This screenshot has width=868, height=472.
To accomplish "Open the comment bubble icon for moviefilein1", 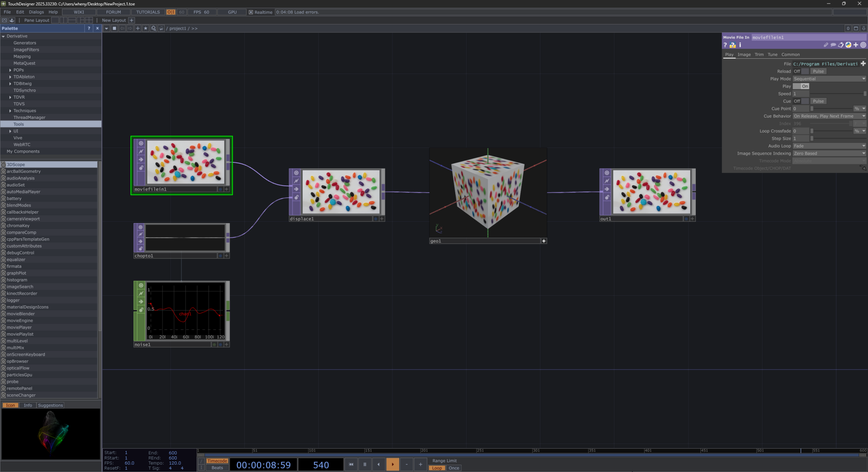I will (x=833, y=45).
